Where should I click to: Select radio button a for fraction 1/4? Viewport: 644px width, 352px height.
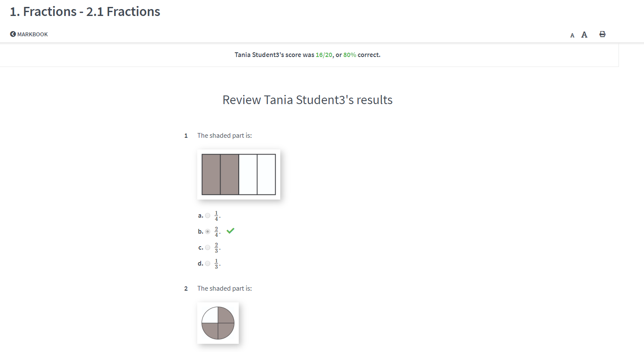[x=208, y=215]
